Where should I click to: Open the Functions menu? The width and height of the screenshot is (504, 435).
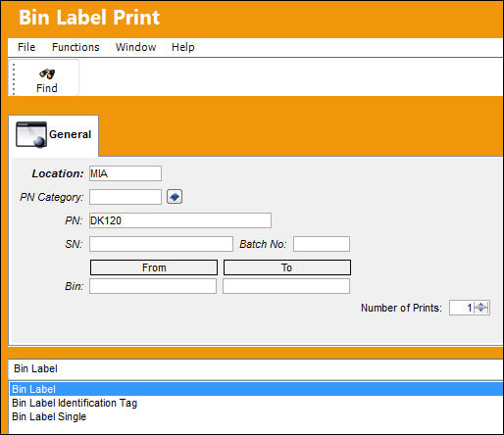click(x=76, y=47)
